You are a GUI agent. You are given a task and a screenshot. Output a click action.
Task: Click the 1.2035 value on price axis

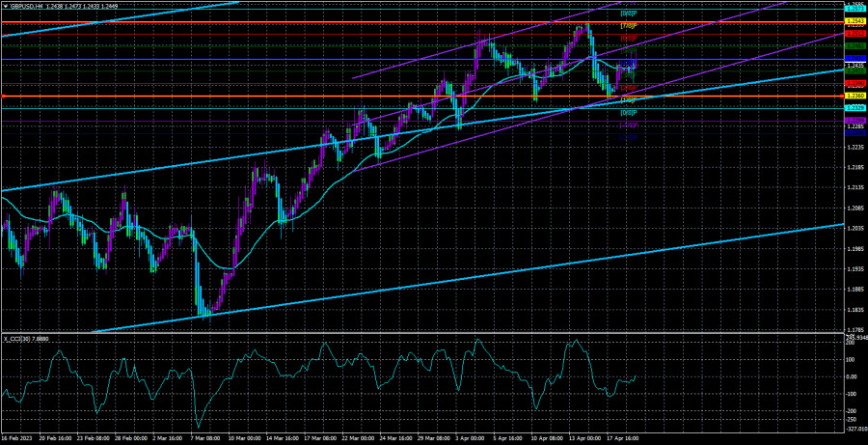tap(854, 228)
